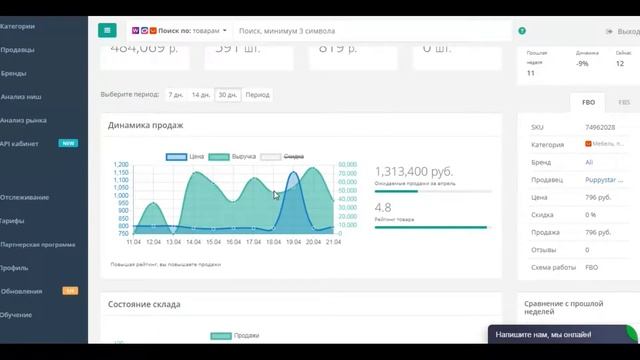Toggle Выручка series in chart legend
This screenshot has height=360, width=640.
(232, 157)
